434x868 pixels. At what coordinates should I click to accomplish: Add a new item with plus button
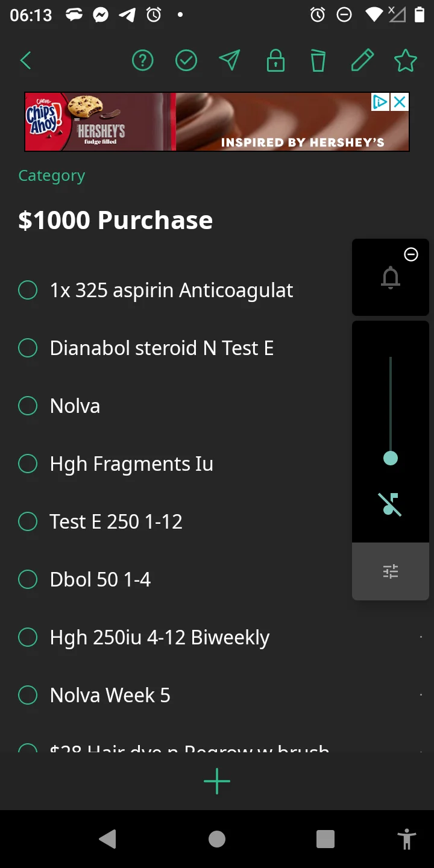tap(217, 782)
